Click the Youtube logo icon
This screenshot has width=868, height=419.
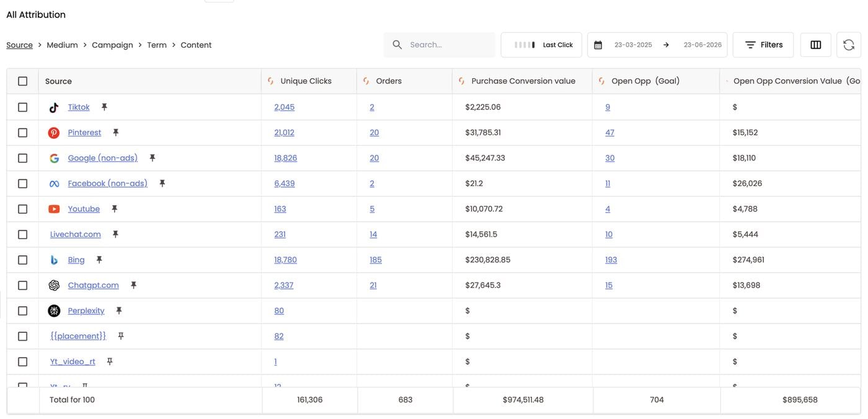point(54,209)
